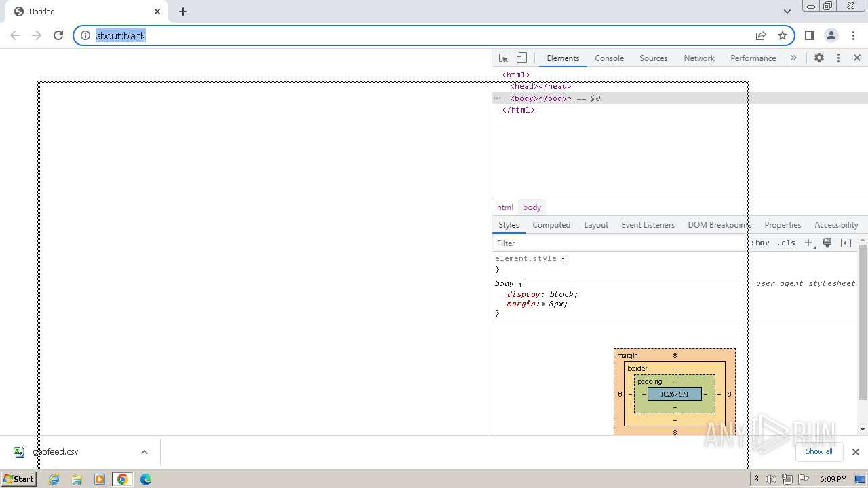Show all downloads

click(x=818, y=451)
